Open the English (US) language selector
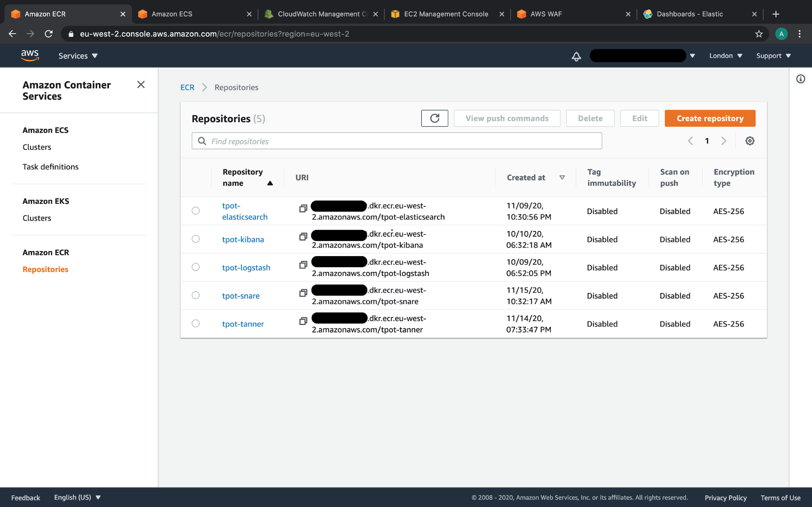 coord(77,497)
